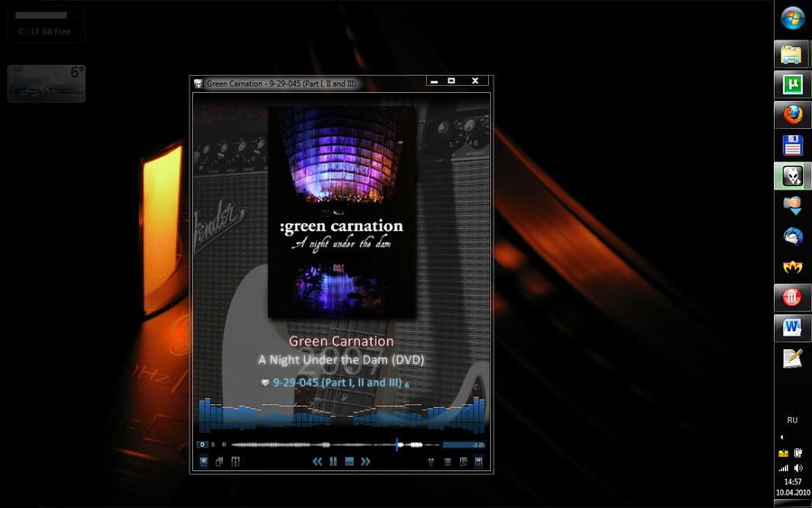Open the 6° weather gadget
This screenshot has height=508, width=812.
pos(46,83)
